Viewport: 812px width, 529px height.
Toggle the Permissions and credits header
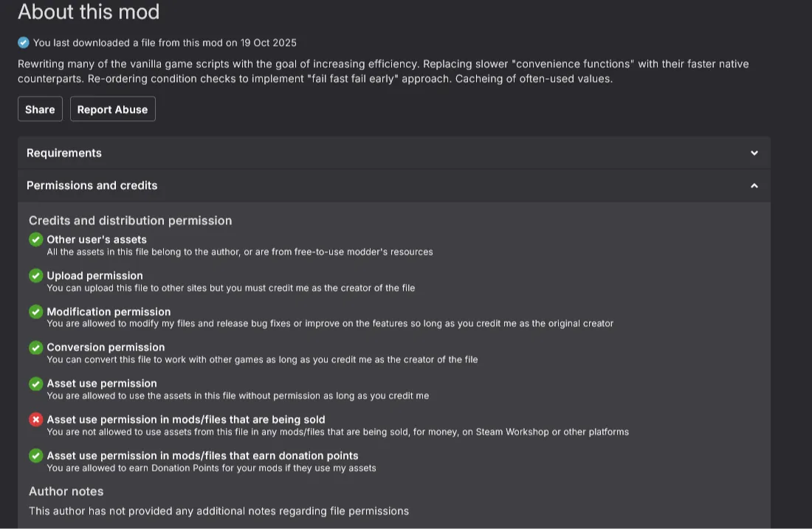(92, 185)
